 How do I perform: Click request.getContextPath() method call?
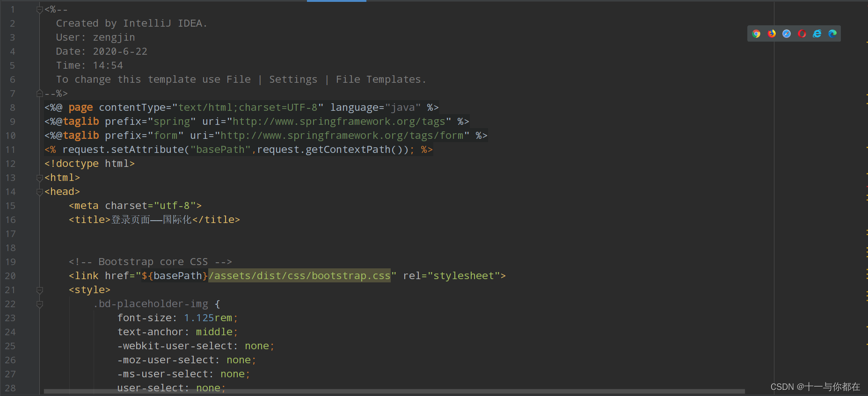point(333,150)
